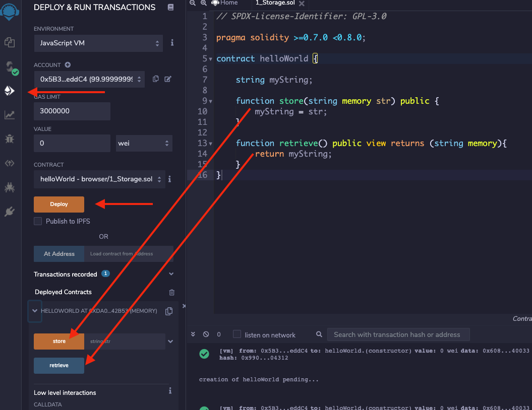Image resolution: width=532 pixels, height=410 pixels.
Task: Switch to the Home tab
Action: 228,3
